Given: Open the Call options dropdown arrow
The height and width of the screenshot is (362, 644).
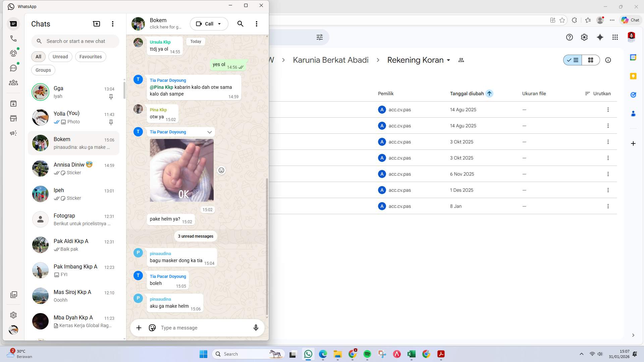Looking at the screenshot, I should click(x=220, y=24).
